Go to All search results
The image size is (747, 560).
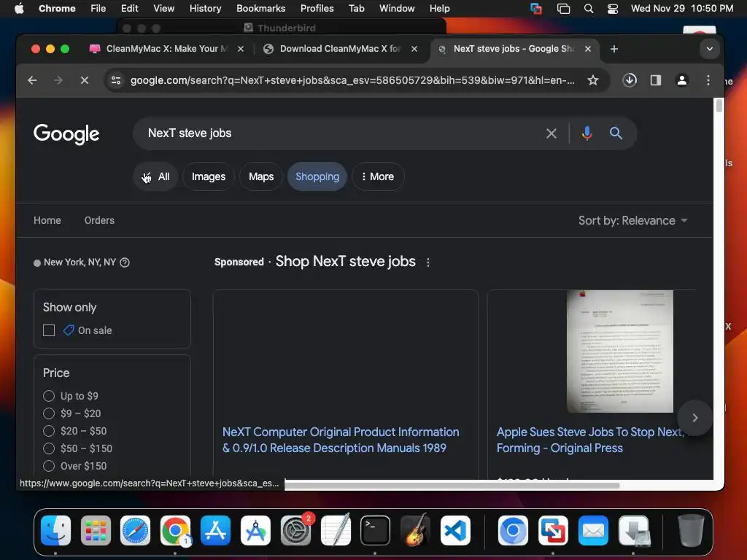pyautogui.click(x=156, y=176)
